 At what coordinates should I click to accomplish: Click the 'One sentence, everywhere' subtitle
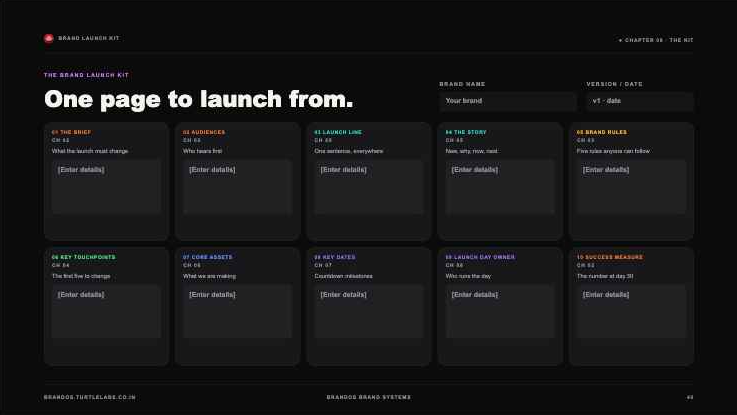click(349, 151)
